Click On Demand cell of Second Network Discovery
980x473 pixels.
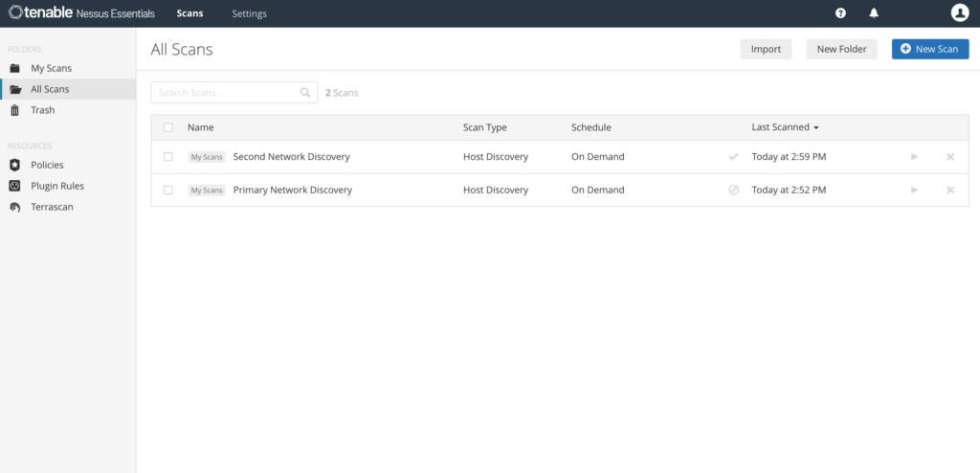click(x=597, y=157)
